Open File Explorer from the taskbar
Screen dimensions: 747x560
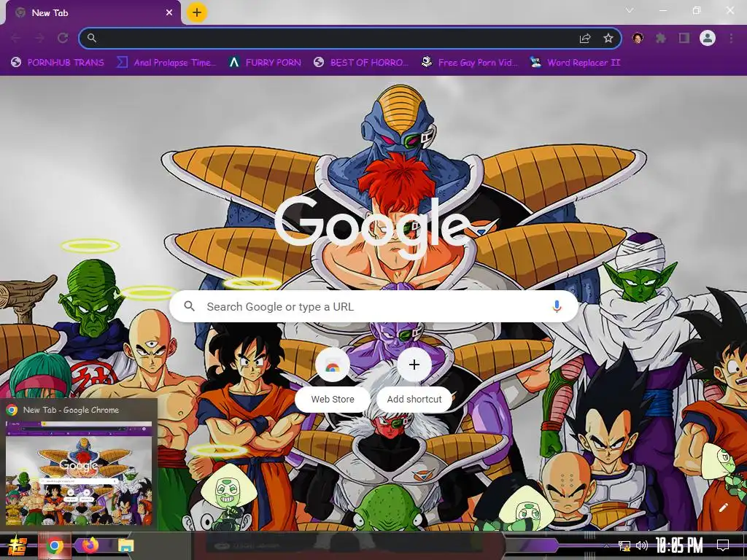click(125, 545)
